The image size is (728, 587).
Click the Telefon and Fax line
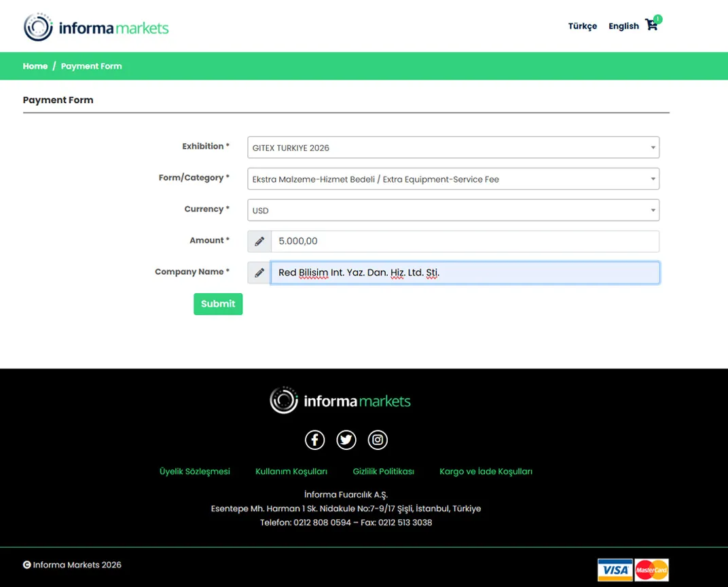[346, 523]
